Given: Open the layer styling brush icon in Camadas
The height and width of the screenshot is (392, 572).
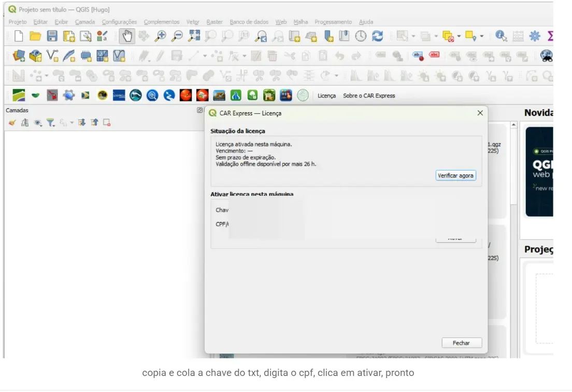Looking at the screenshot, I should (12, 123).
